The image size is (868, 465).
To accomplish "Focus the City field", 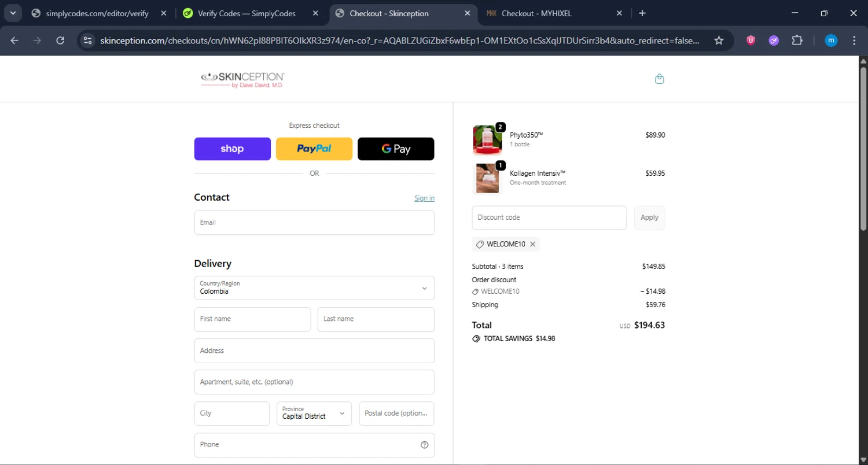I will (x=232, y=414).
